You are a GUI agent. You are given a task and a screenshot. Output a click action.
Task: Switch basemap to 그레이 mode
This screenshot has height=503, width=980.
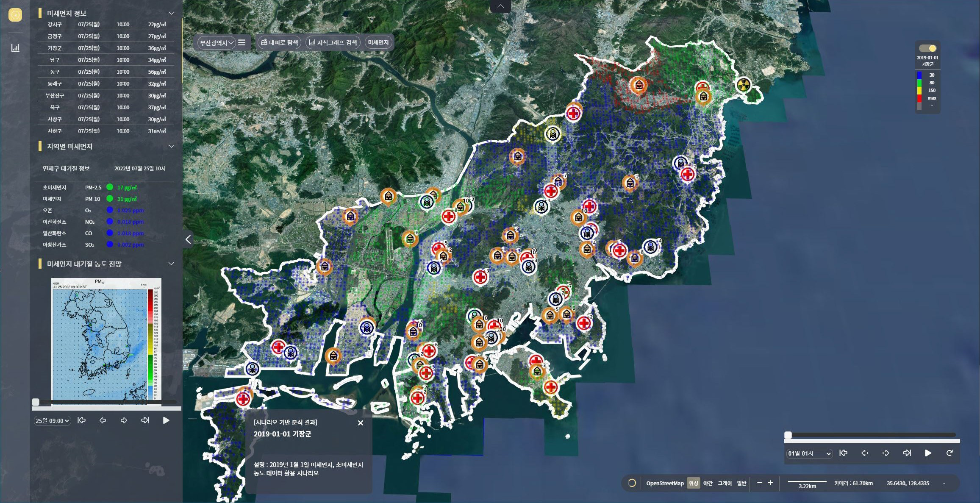(725, 483)
